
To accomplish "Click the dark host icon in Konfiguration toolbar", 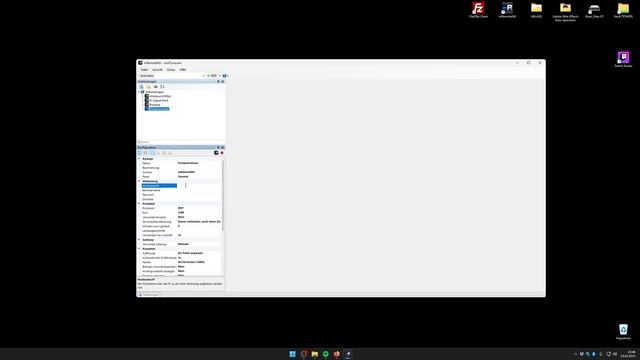I will click(x=216, y=153).
